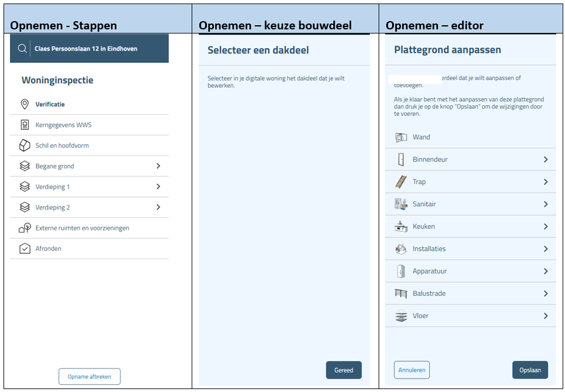Select the Wand wall icon
565x392 pixels.
coord(400,137)
